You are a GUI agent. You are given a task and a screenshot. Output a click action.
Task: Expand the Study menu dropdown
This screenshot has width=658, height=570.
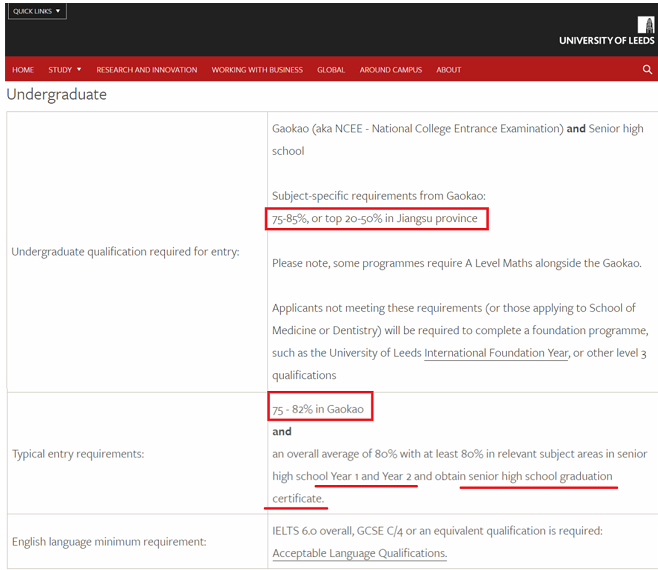coord(65,70)
